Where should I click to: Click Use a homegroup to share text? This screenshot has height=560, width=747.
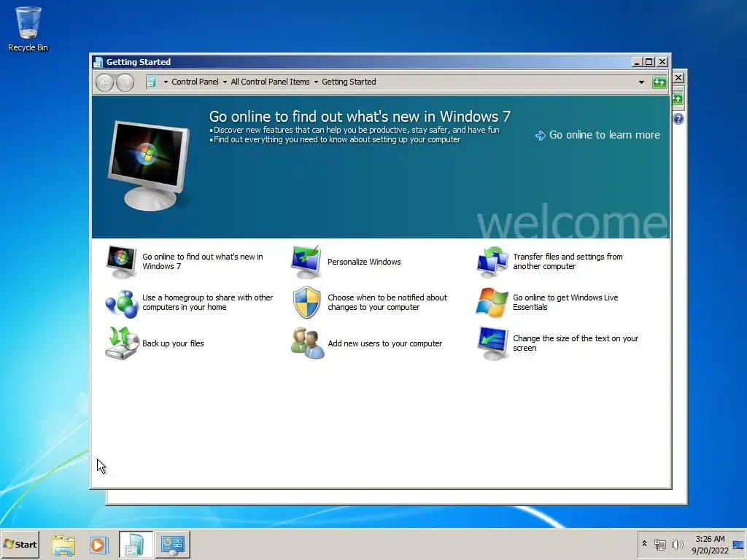(x=207, y=303)
